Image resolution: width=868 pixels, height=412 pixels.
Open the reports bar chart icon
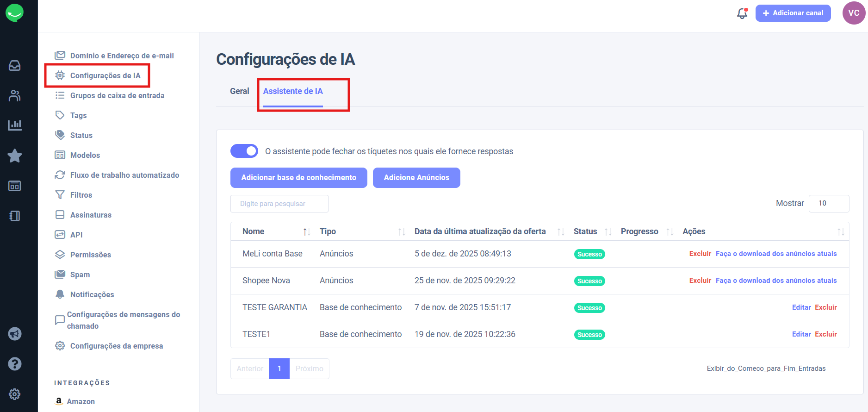coord(14,125)
